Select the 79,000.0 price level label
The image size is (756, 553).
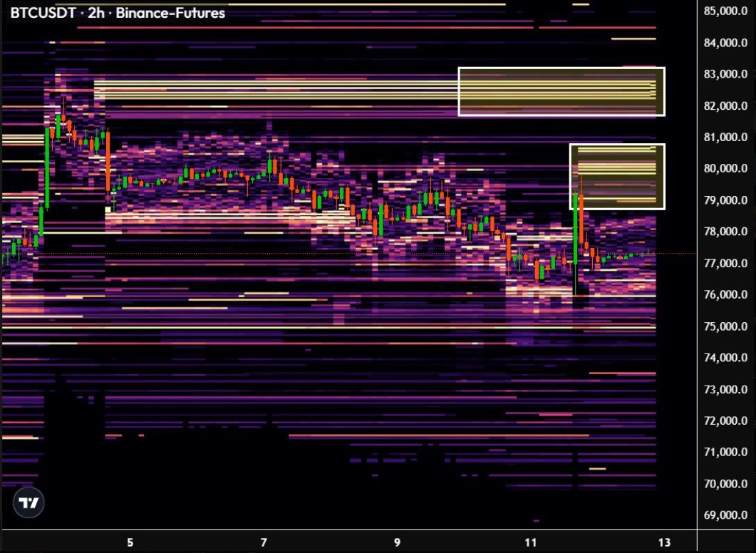[x=725, y=200]
